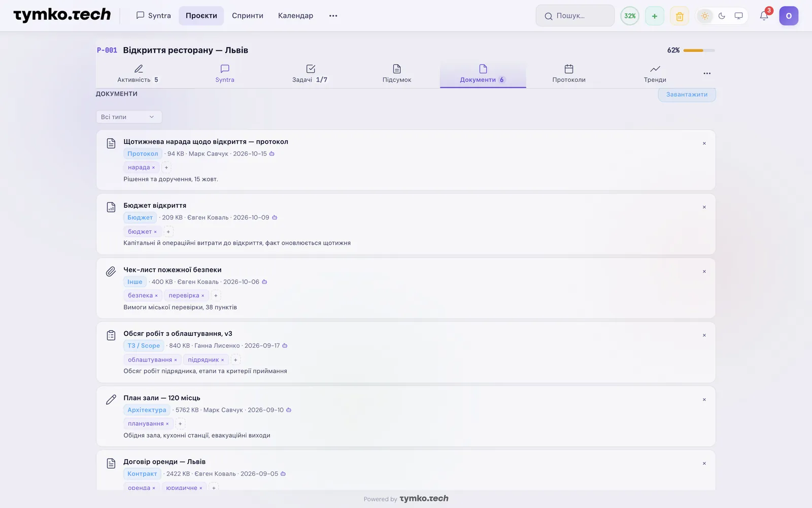Focus the Пошук search field

pos(575,16)
